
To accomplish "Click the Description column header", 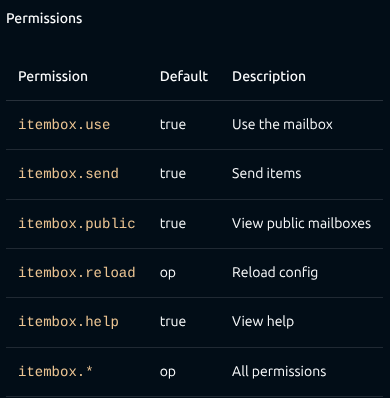I will point(269,76).
